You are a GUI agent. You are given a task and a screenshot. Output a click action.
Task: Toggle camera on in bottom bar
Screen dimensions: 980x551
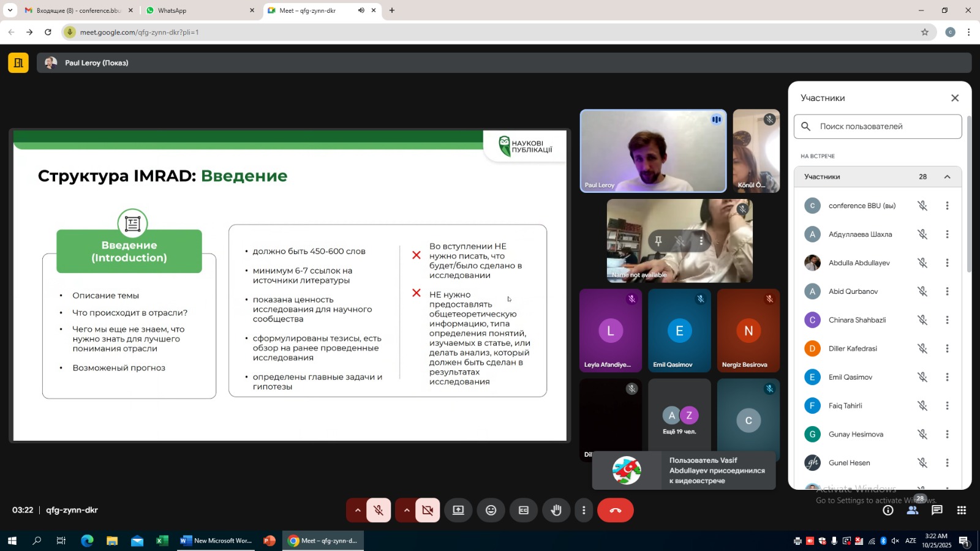tap(428, 510)
